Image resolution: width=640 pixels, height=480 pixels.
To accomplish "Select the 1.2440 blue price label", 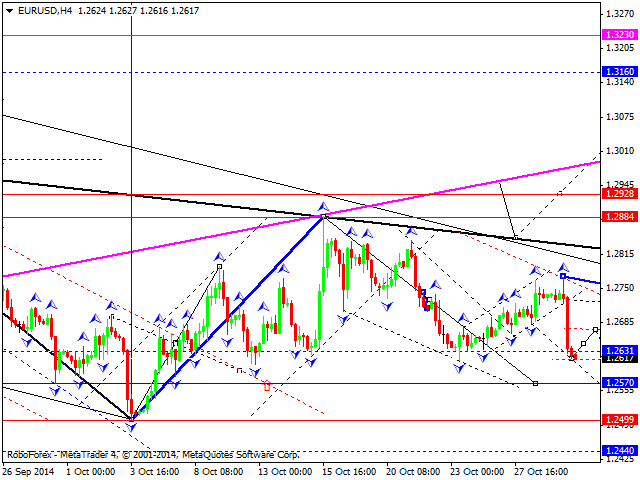I will tap(616, 452).
